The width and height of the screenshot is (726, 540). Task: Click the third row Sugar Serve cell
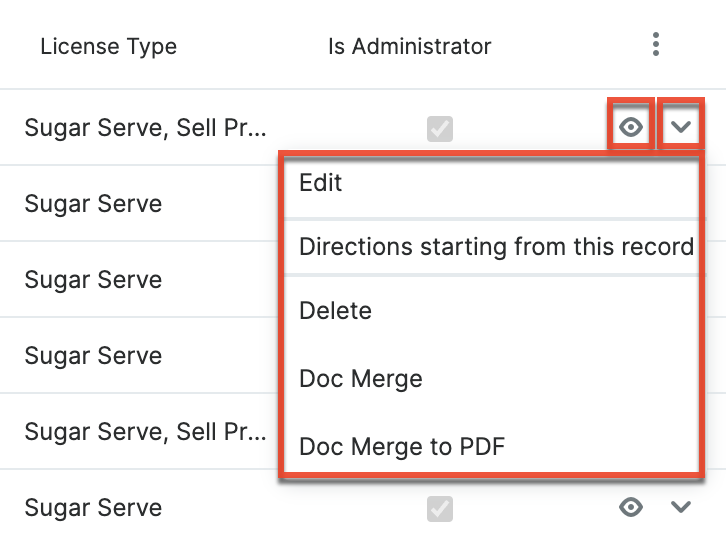(x=93, y=280)
